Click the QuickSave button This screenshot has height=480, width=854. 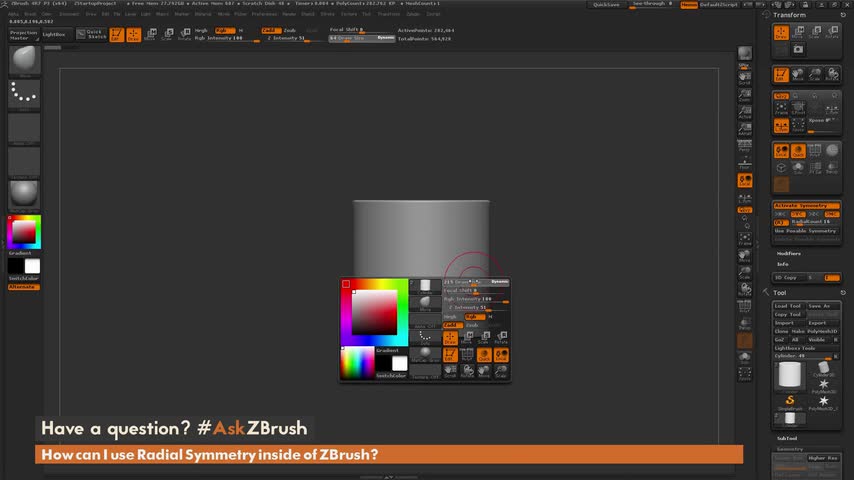pos(606,5)
